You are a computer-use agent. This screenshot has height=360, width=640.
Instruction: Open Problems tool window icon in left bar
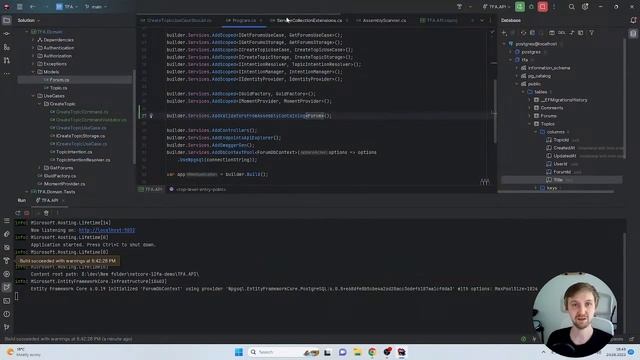click(x=7, y=314)
